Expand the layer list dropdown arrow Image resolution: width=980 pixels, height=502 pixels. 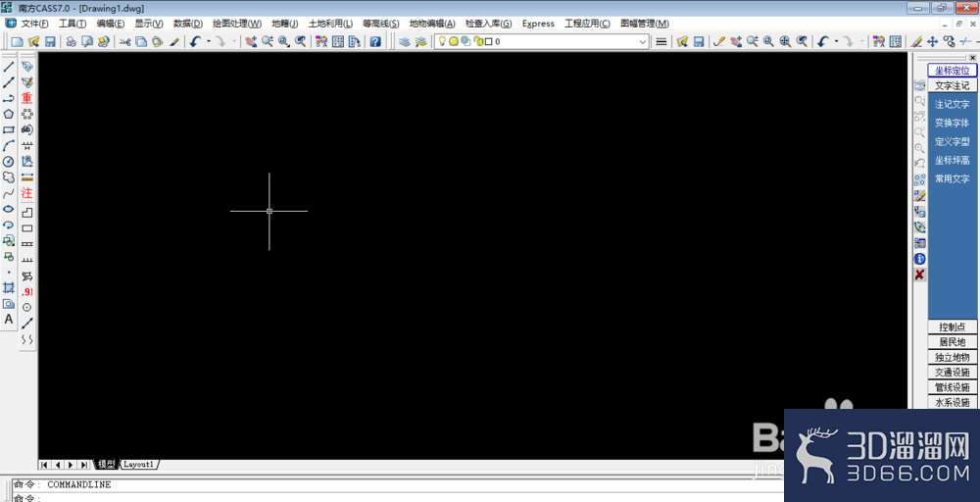[643, 42]
